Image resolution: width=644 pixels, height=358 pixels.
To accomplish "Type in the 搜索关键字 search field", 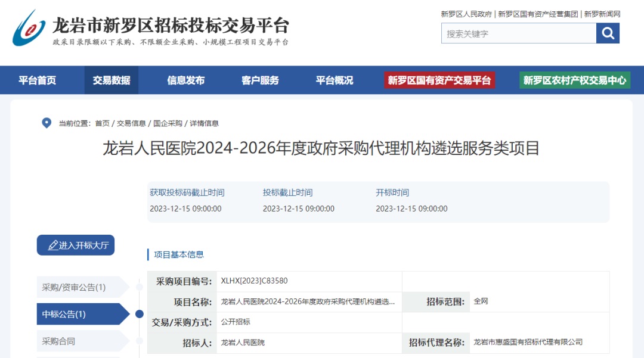I will click(518, 33).
